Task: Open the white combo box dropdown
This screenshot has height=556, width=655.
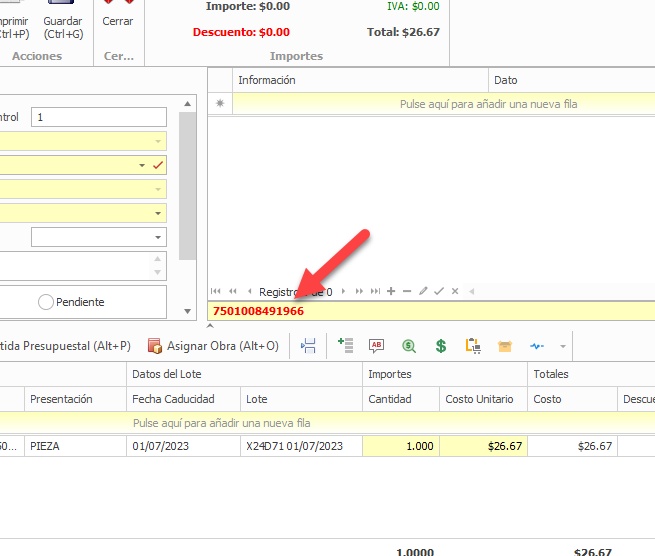Action: pyautogui.click(x=158, y=237)
